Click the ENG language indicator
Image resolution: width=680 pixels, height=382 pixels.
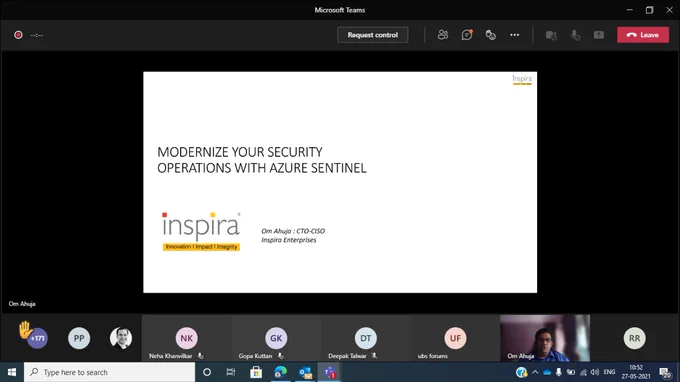[x=609, y=372]
